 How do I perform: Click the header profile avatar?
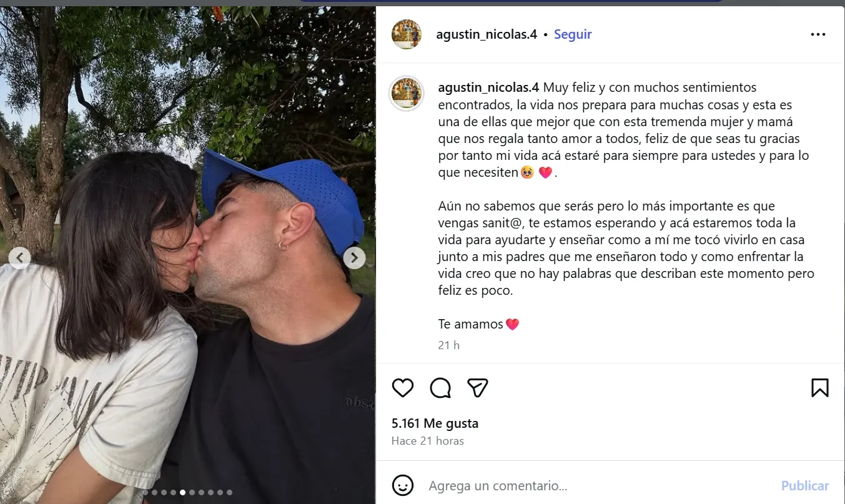[407, 34]
